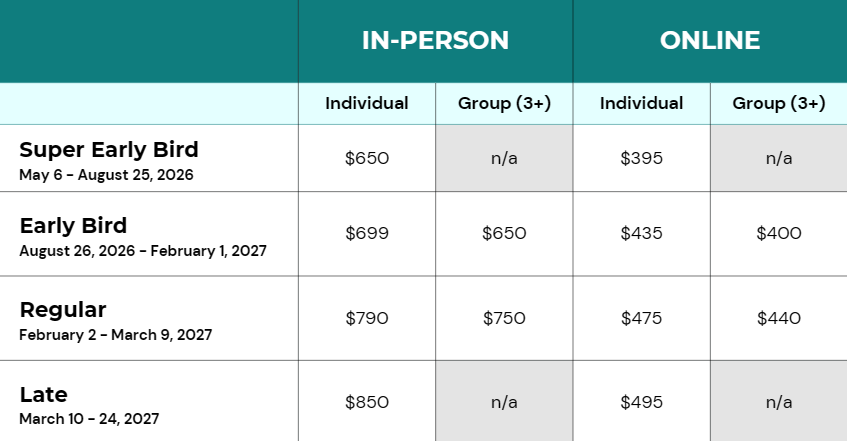Click the Regular pricing row label
This screenshot has width=847, height=441.
pos(62,309)
